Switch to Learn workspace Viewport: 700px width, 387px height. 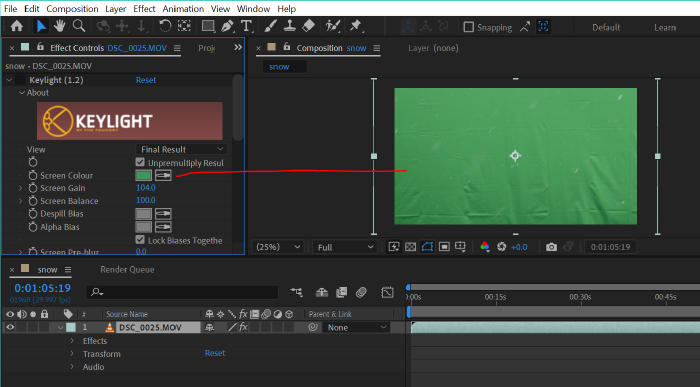[665, 27]
